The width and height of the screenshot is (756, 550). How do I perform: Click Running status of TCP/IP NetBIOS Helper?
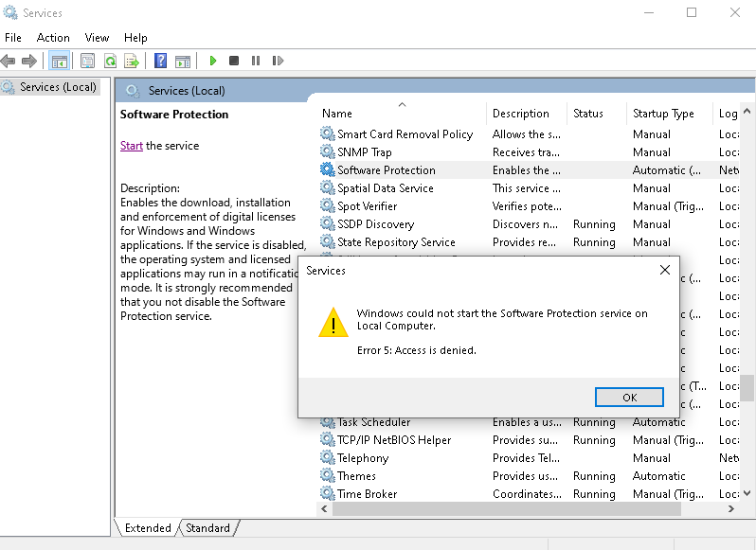pyautogui.click(x=594, y=439)
